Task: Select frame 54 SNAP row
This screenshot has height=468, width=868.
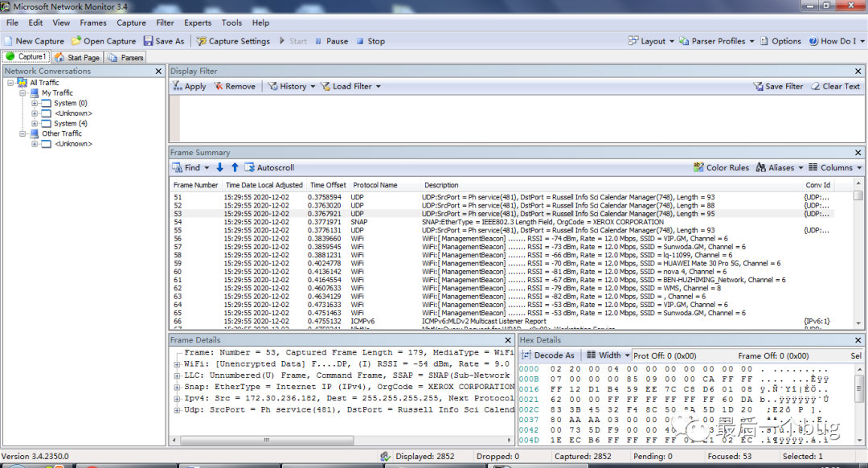Action: click(502, 222)
